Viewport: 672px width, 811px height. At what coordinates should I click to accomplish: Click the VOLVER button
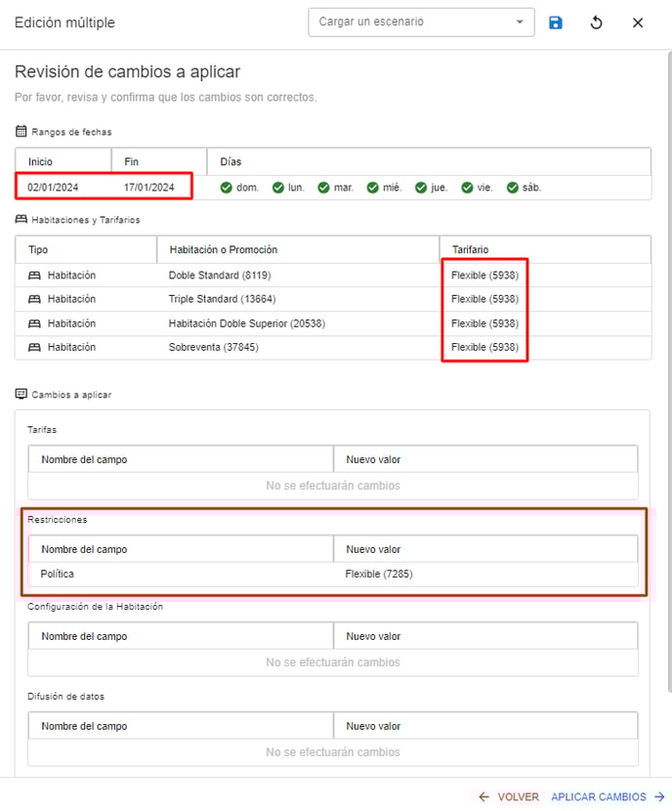tap(509, 796)
